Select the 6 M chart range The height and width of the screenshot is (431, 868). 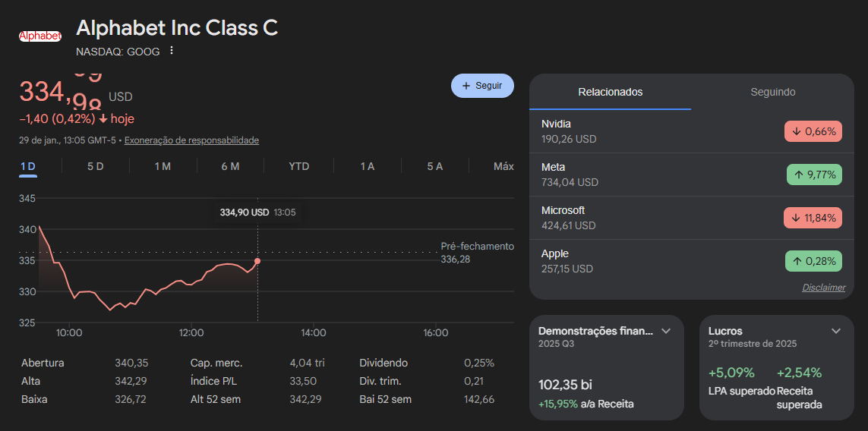point(230,166)
